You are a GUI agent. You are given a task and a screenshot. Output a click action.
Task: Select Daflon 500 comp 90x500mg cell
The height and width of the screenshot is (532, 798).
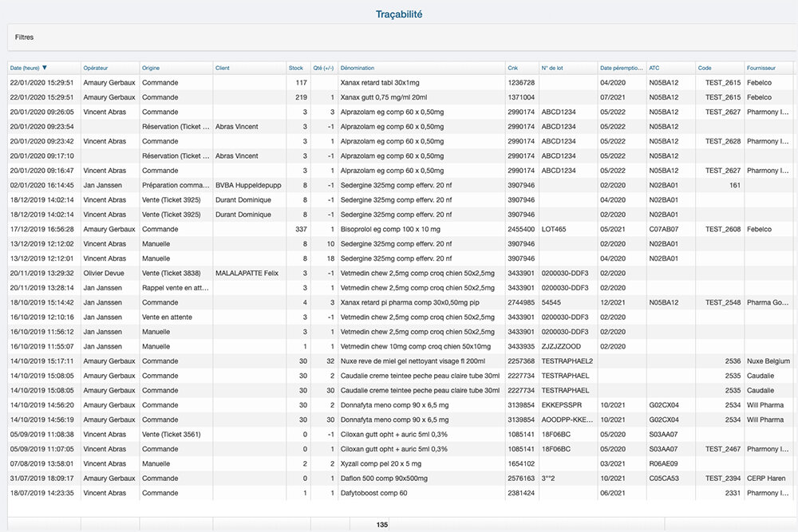point(384,479)
